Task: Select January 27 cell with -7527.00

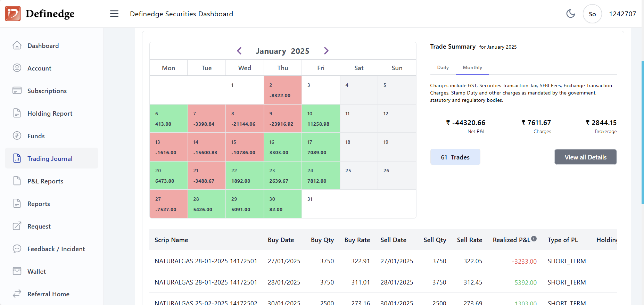Action: pos(169,204)
